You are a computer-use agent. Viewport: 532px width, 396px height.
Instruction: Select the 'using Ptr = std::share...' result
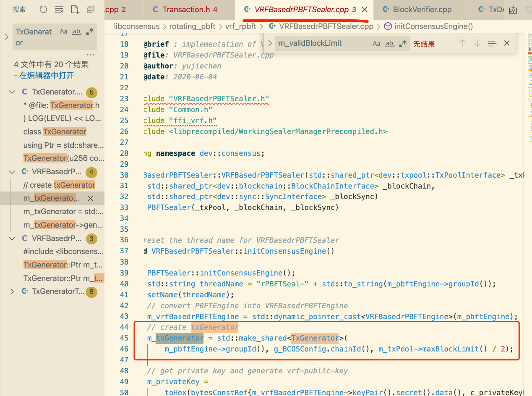click(63, 145)
